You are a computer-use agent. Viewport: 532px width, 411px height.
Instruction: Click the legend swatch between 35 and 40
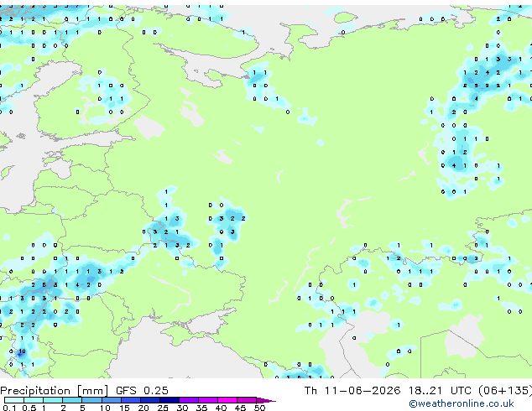click(x=208, y=400)
